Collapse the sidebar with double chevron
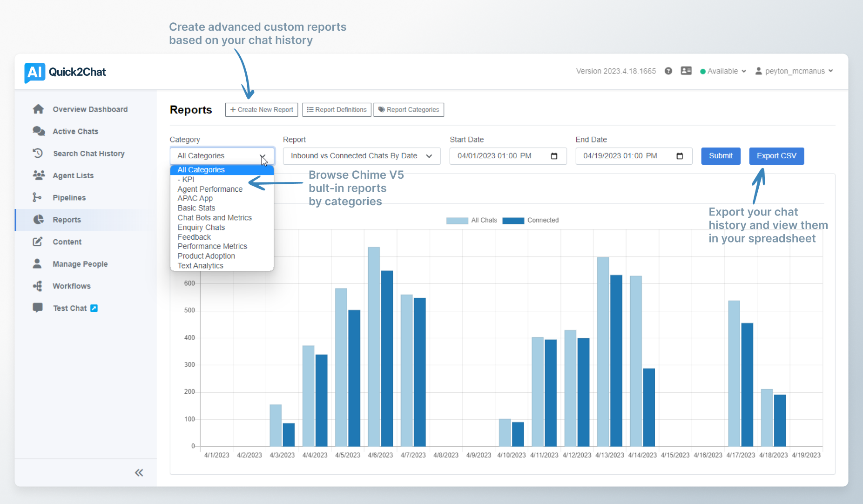This screenshot has width=863, height=504. click(x=139, y=473)
